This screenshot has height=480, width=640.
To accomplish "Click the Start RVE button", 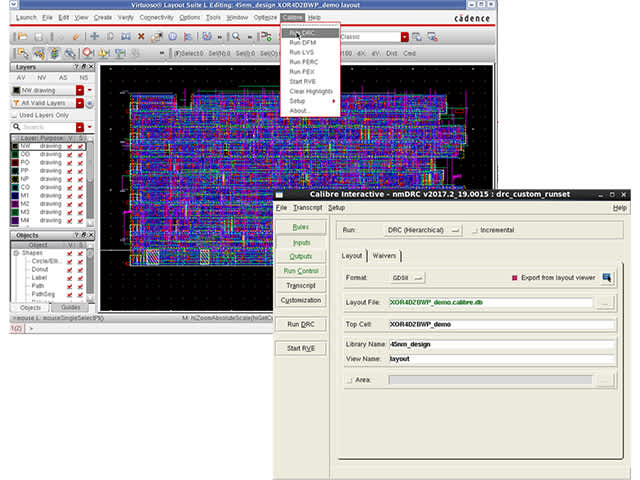I will click(x=301, y=348).
